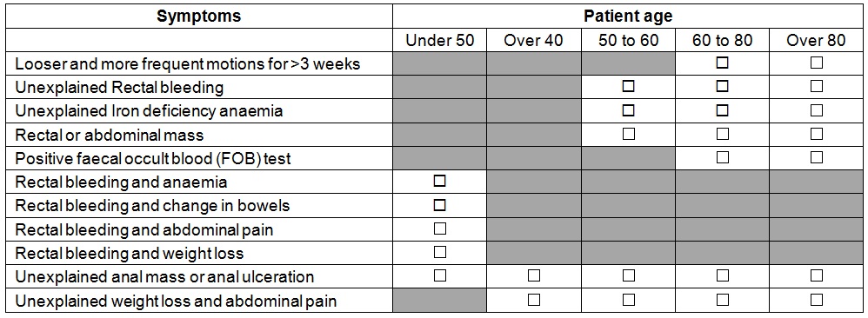Check Looser motions for Over 80
Screen dimensions: 868x318
817,63
